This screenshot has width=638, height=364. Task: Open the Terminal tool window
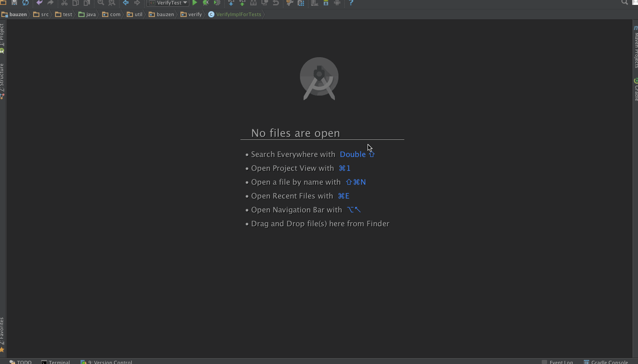tap(56, 362)
